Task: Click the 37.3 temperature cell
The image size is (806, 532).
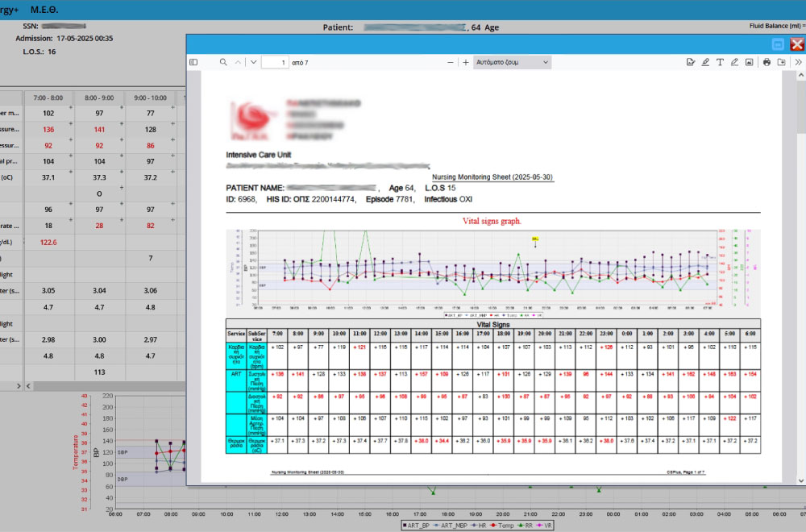Action: 99,177
